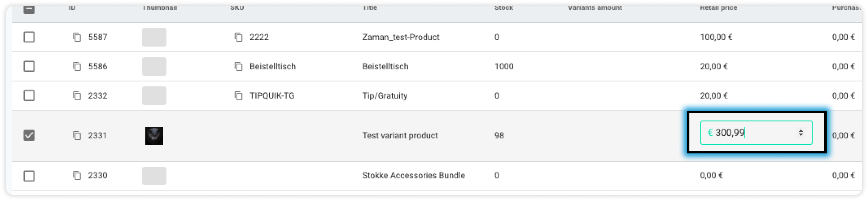Sort by the Retail price column header
The height and width of the screenshot is (201, 868).
tap(719, 8)
